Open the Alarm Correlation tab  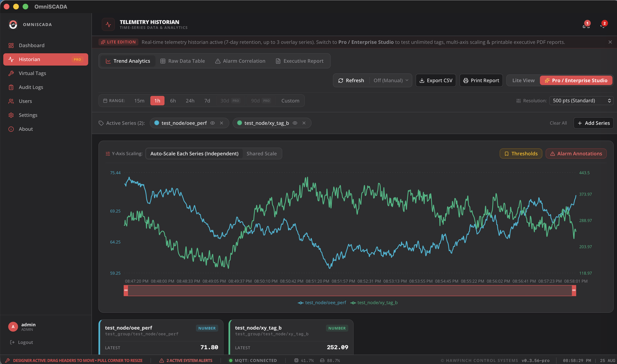[240, 61]
